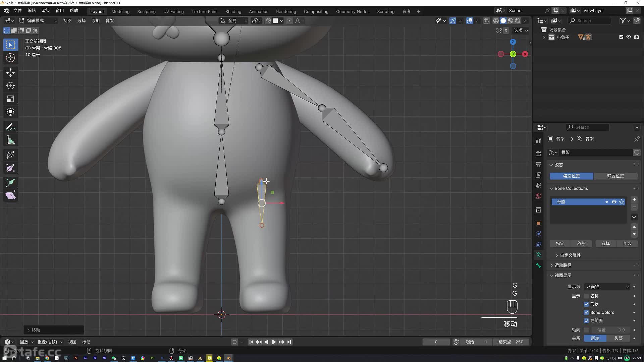Collapse the Bone Collections panel
This screenshot has width=644, height=362.
click(x=551, y=188)
